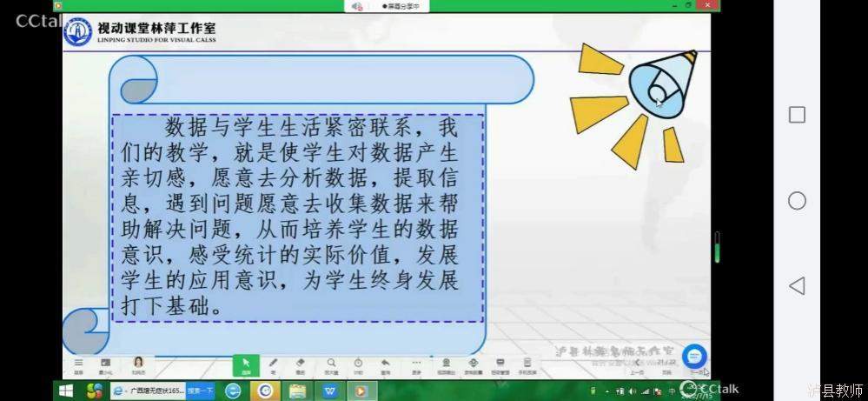
Task: Click the slide page number indicator
Action: [666, 363]
